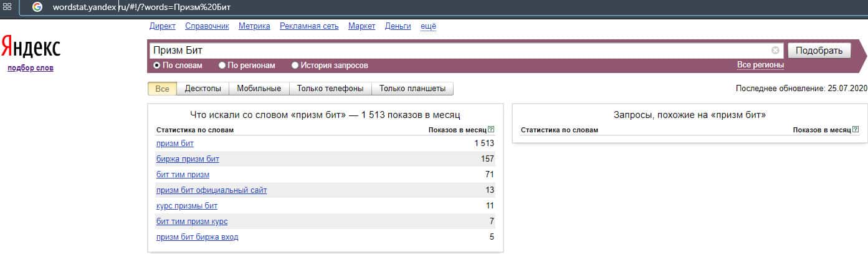Click the Яндекс logo

(x=31, y=47)
